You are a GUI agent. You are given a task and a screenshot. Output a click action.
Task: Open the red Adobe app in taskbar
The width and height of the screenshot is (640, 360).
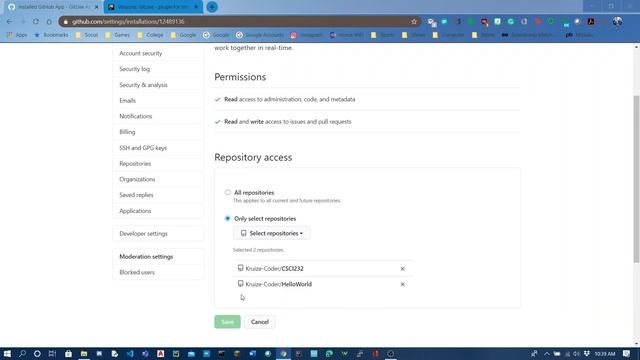click(160, 353)
